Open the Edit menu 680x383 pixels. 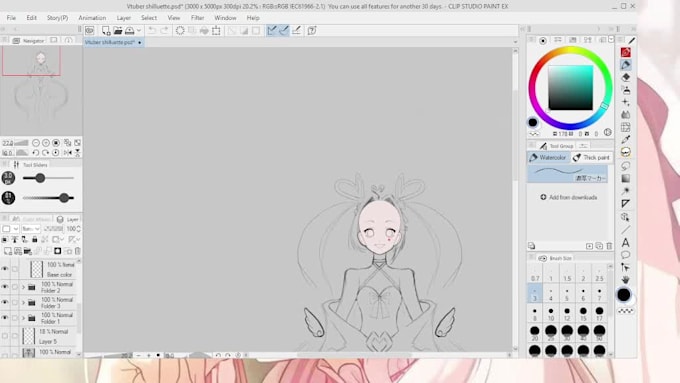pyautogui.click(x=31, y=18)
